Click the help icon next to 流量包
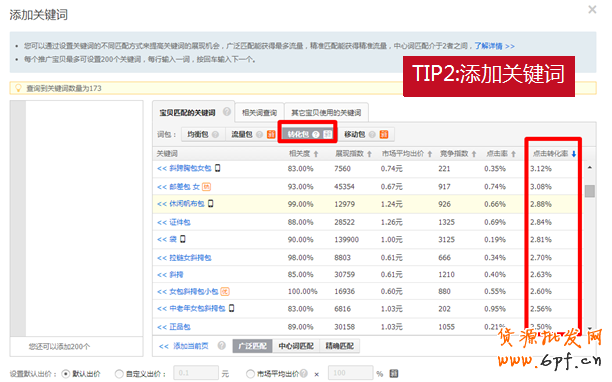The width and height of the screenshot is (612, 382). pos(260,135)
